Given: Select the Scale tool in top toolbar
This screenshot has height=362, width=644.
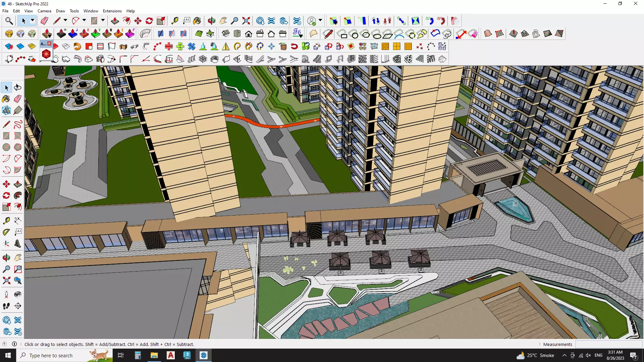Looking at the screenshot, I should point(161,21).
